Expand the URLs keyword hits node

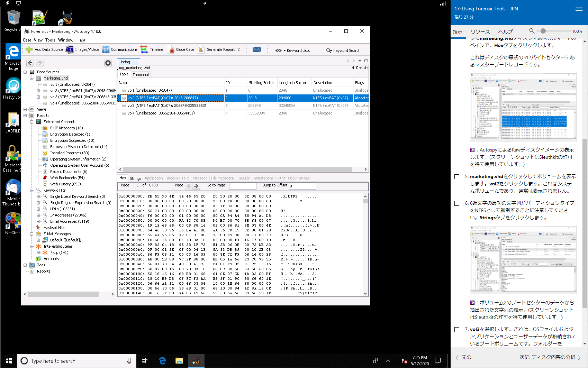tap(38, 209)
